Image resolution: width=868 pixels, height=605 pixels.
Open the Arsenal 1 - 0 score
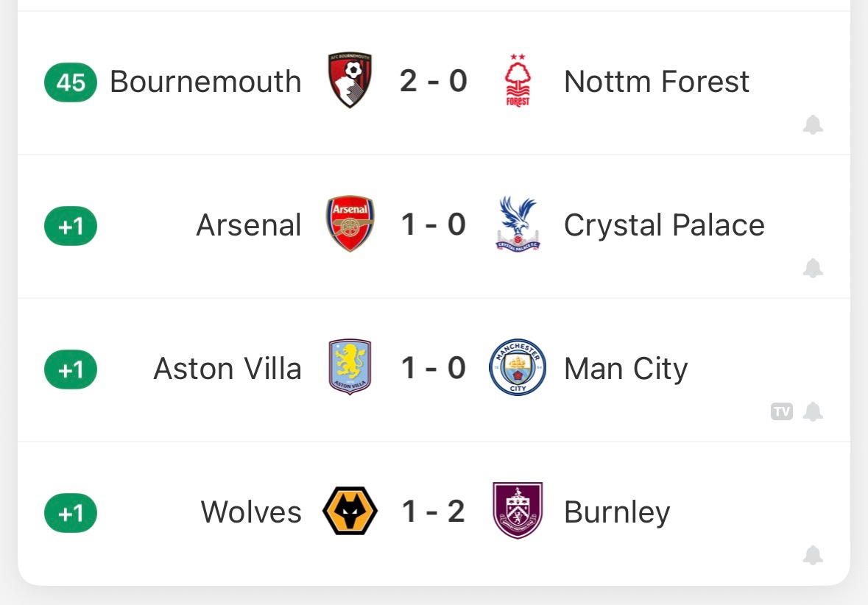(434, 224)
